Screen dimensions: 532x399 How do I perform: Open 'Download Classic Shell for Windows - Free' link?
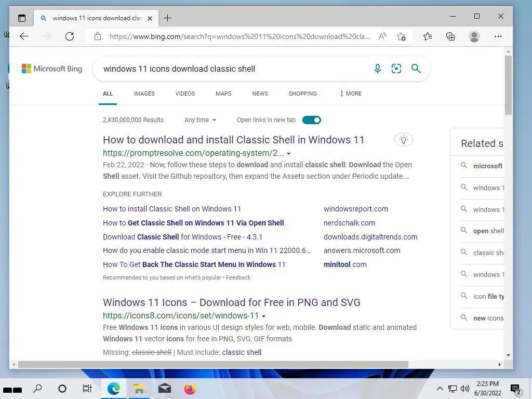(x=182, y=237)
